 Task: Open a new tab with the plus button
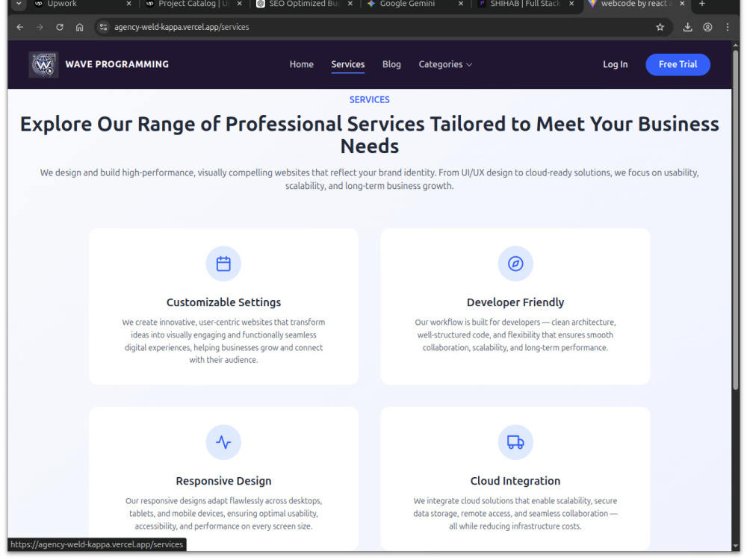[x=701, y=4]
